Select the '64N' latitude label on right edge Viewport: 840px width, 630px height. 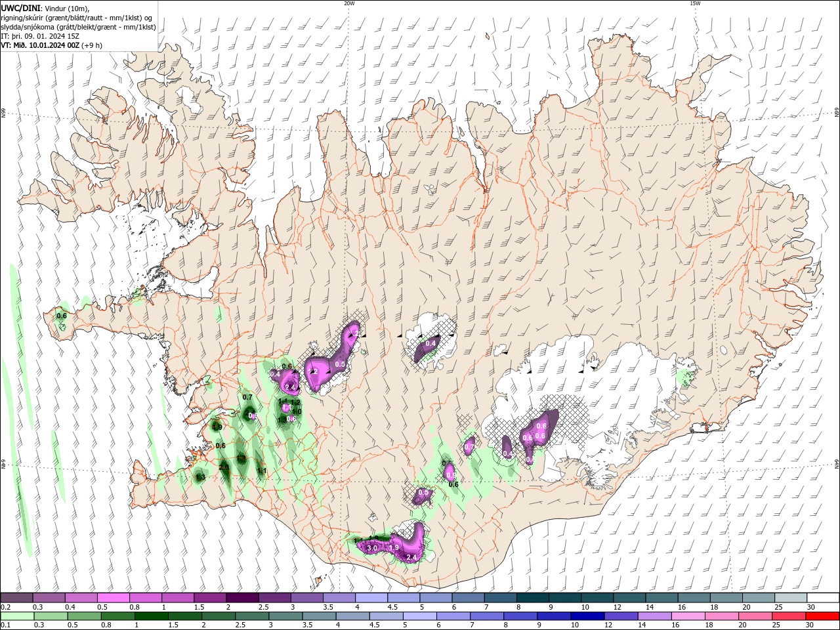pyautogui.click(x=837, y=464)
